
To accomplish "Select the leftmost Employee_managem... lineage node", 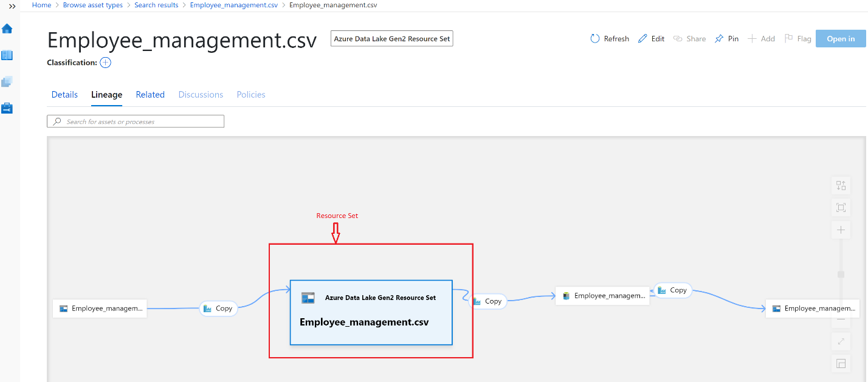I will click(x=100, y=309).
